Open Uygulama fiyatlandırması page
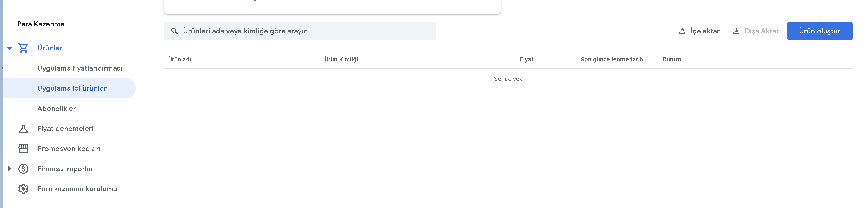The image size is (868, 208). [80, 68]
